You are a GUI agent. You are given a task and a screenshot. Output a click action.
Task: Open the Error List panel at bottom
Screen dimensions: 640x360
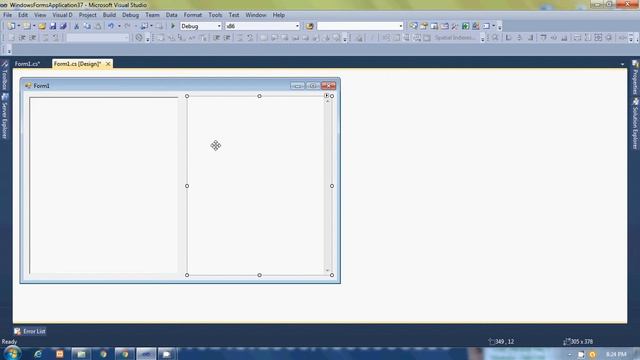(x=30, y=331)
